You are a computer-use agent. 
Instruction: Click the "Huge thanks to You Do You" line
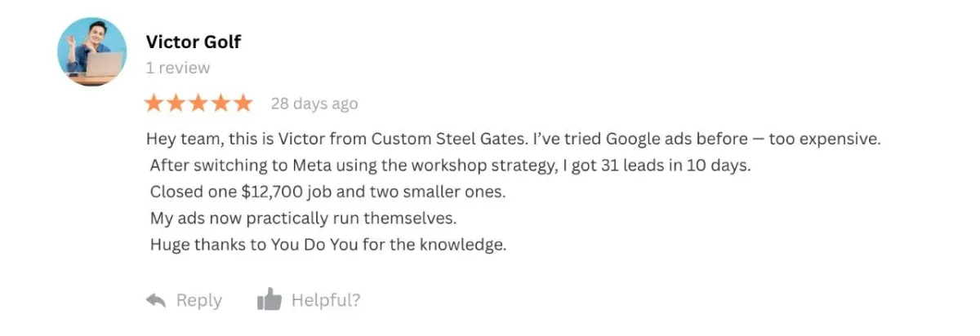[328, 245]
